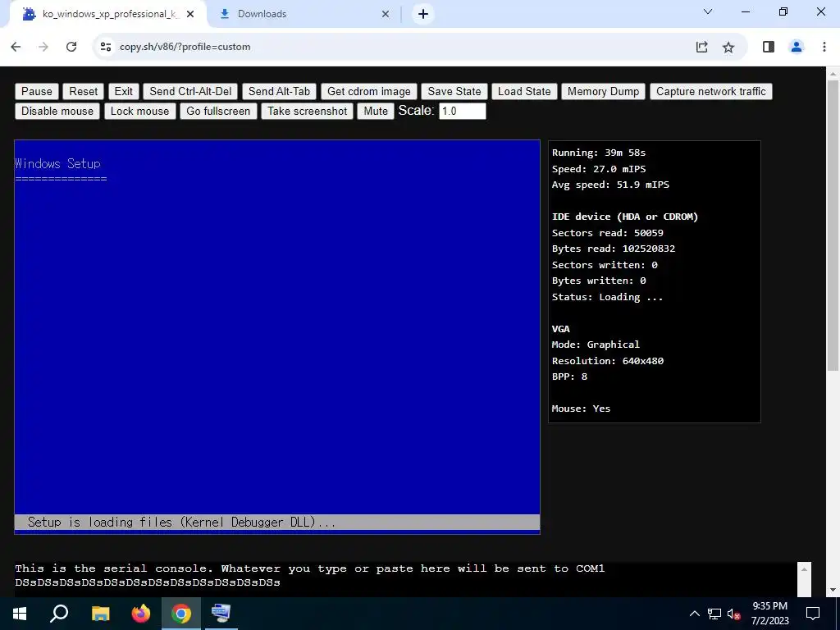Show hidden system tray icons
Image resolution: width=840 pixels, height=630 pixels.
click(x=694, y=614)
